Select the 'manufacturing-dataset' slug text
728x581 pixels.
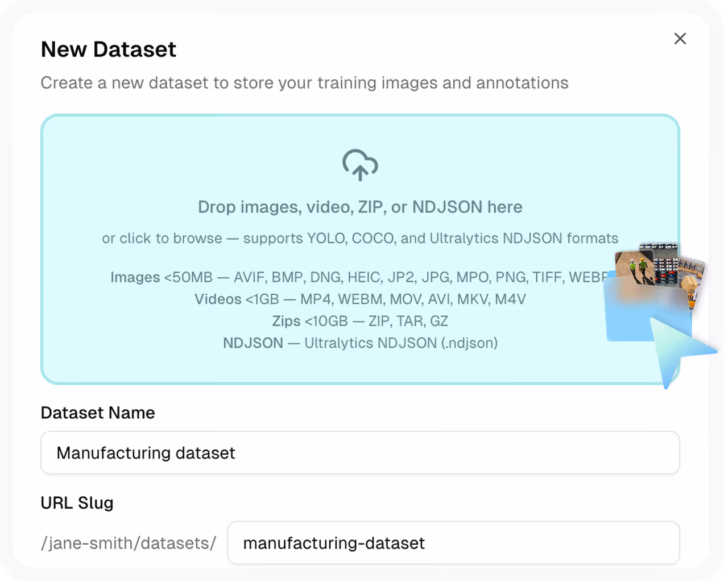point(333,543)
